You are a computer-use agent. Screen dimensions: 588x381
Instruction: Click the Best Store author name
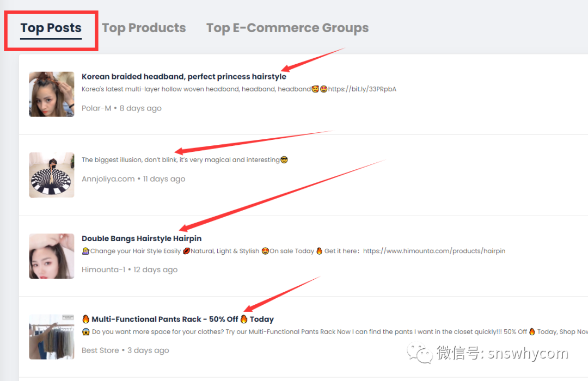tap(100, 351)
